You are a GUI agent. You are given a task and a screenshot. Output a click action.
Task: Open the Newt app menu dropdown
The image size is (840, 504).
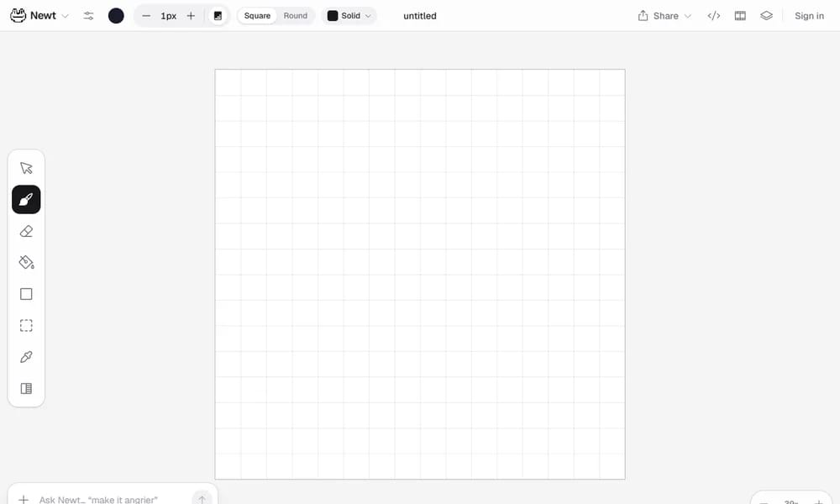(39, 16)
